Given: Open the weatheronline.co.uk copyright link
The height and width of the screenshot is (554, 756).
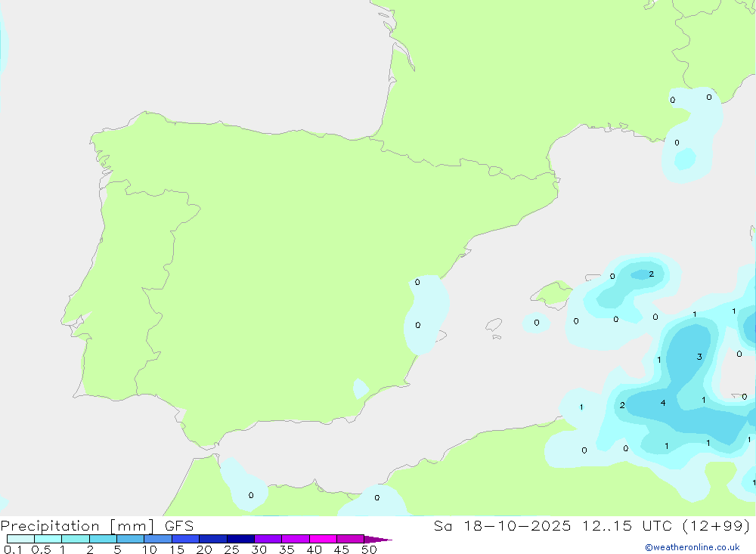Looking at the screenshot, I should 692,547.
